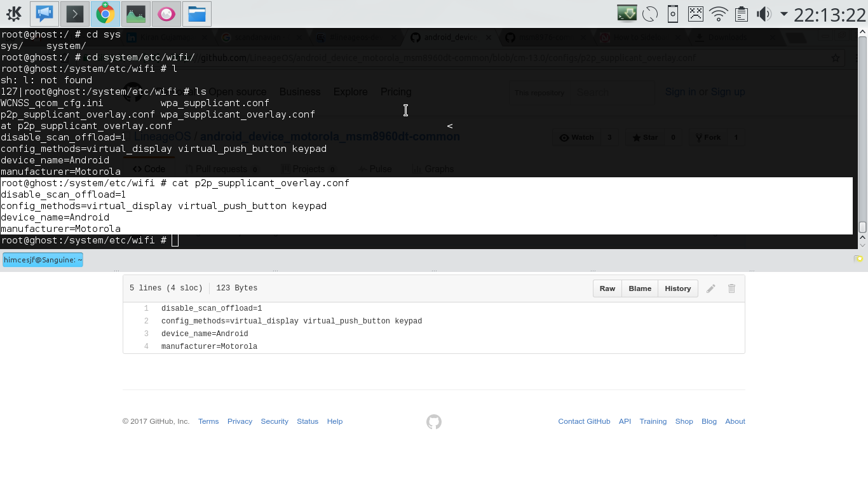
Task: Click 'WCNSS_qcom_cfg.ini' in terminal listing
Action: coord(51,103)
